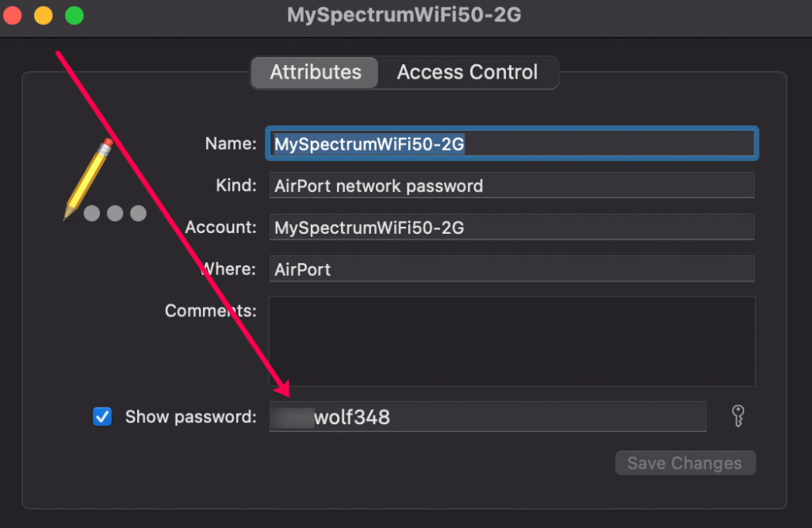Select the Attributes tab
The width and height of the screenshot is (812, 528).
click(x=314, y=72)
